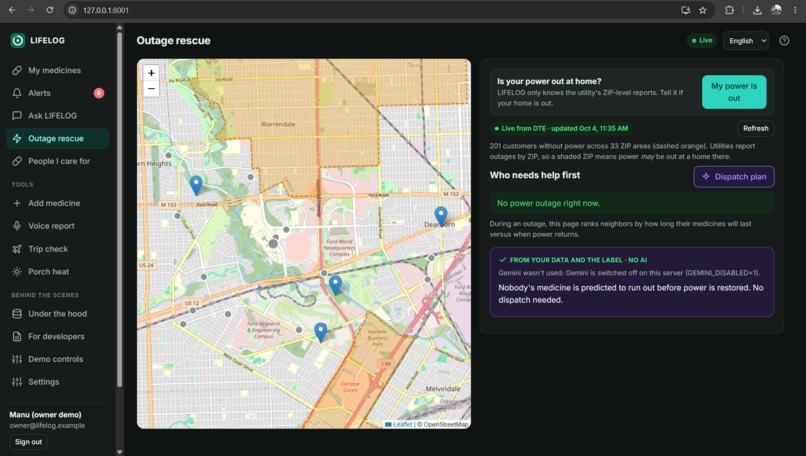Reload the browser page

[x=49, y=10]
